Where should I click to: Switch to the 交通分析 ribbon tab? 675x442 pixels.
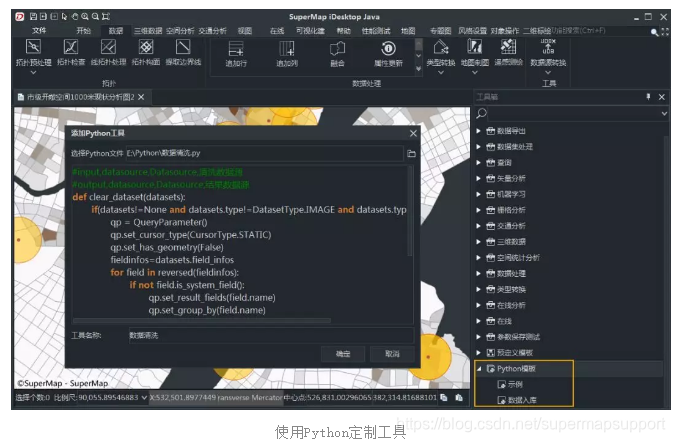212,31
